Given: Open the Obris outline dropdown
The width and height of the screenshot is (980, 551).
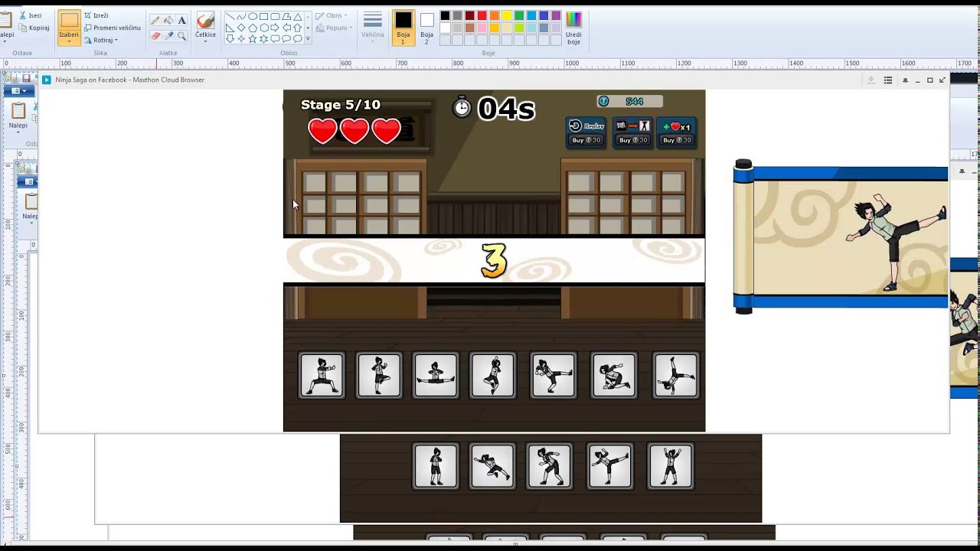Looking at the screenshot, I should click(x=332, y=15).
